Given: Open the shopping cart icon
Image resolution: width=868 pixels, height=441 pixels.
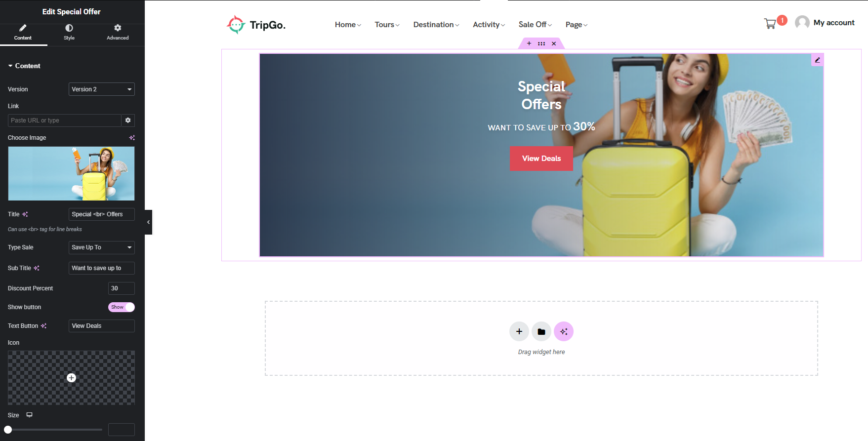Looking at the screenshot, I should pos(770,24).
